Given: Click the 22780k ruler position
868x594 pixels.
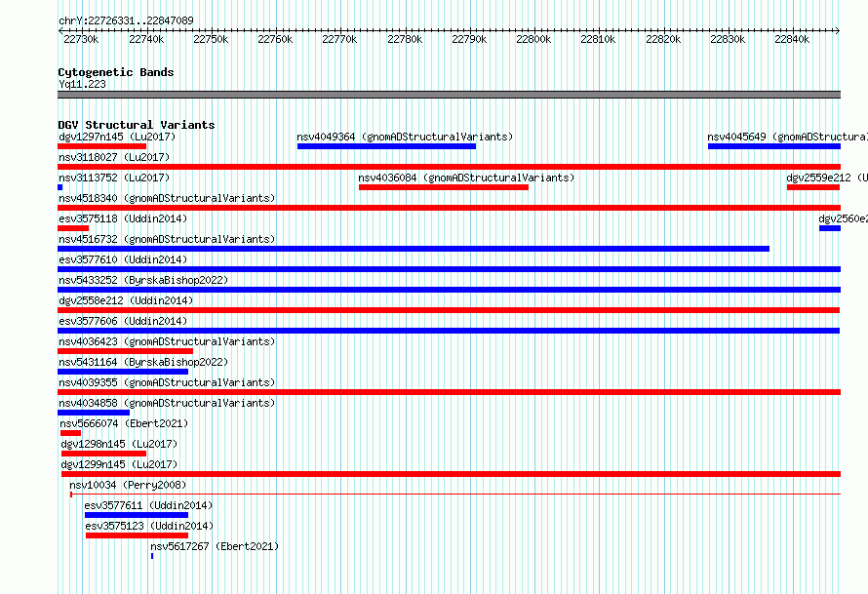Looking at the screenshot, I should tap(405, 39).
